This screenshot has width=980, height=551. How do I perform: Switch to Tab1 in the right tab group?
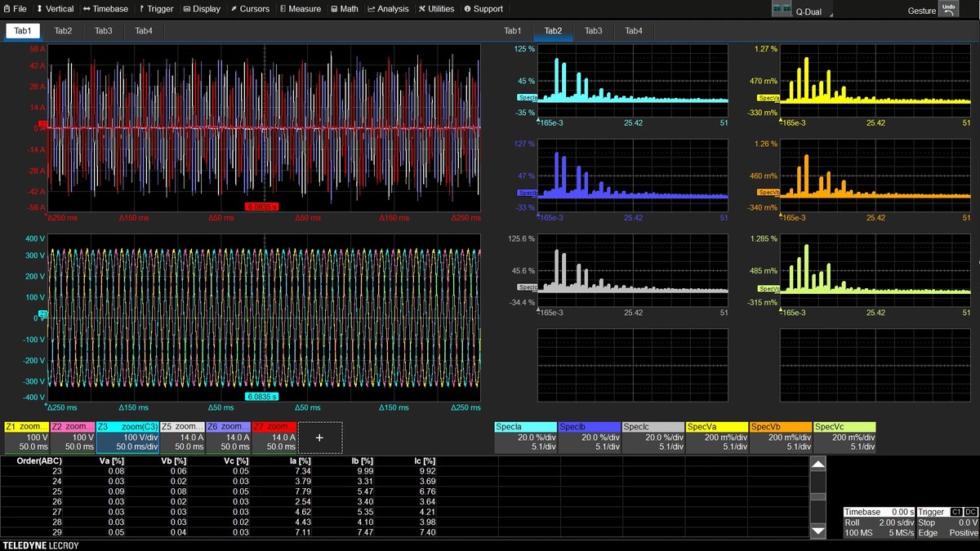[x=512, y=31]
